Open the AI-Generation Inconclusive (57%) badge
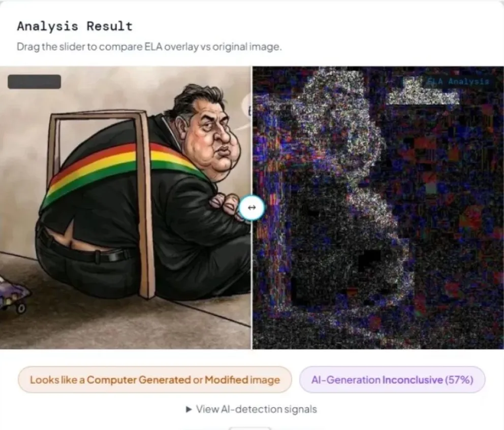 [x=392, y=380]
